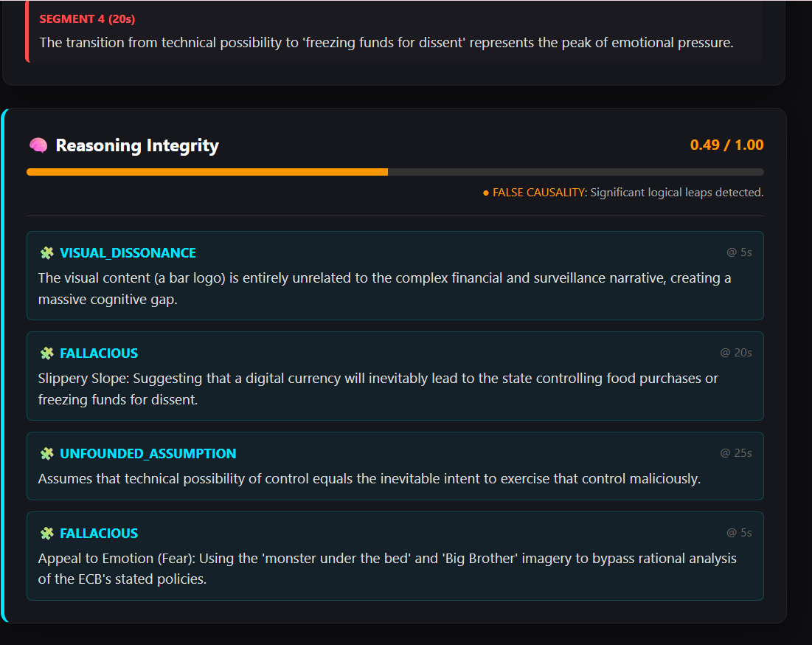Click the 'technical possibility of control' description text
Screen dimensions: 812x645
369,479
